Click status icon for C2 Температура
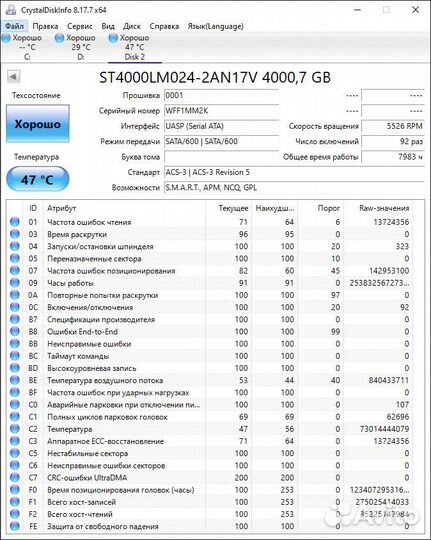The width and height of the screenshot is (431, 540). (14, 429)
